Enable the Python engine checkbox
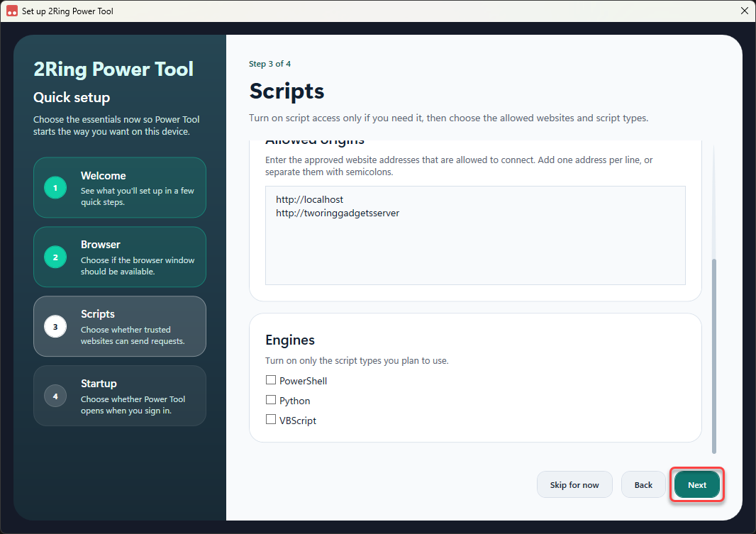 (271, 400)
